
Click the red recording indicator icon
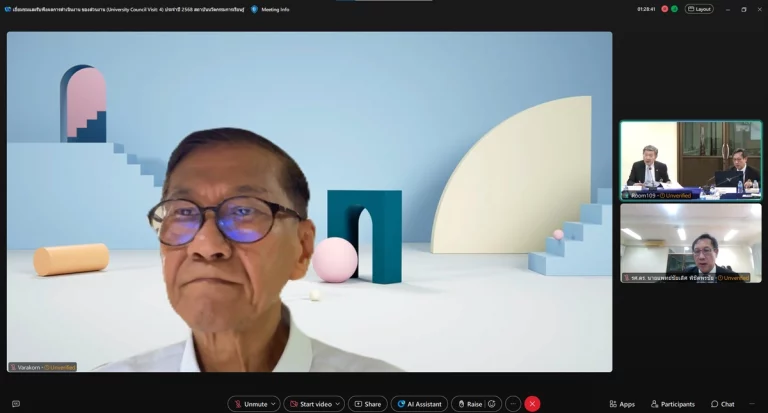665,9
